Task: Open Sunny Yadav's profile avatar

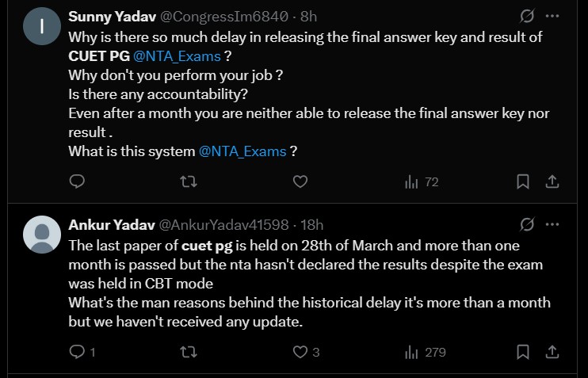Action: [x=42, y=27]
